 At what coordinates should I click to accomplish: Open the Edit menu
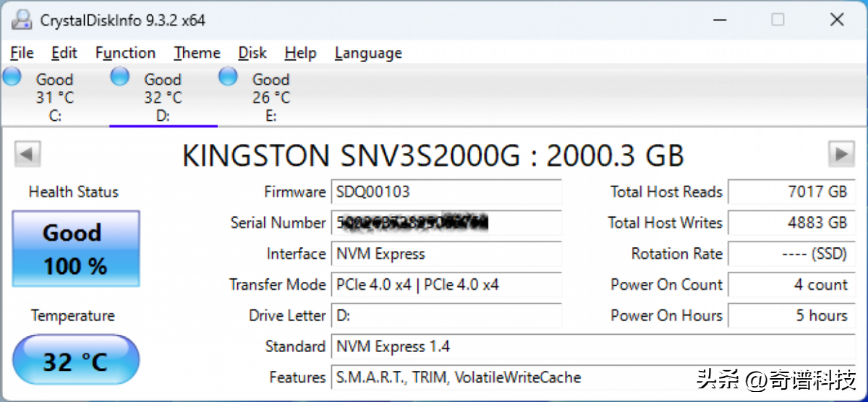[x=64, y=53]
